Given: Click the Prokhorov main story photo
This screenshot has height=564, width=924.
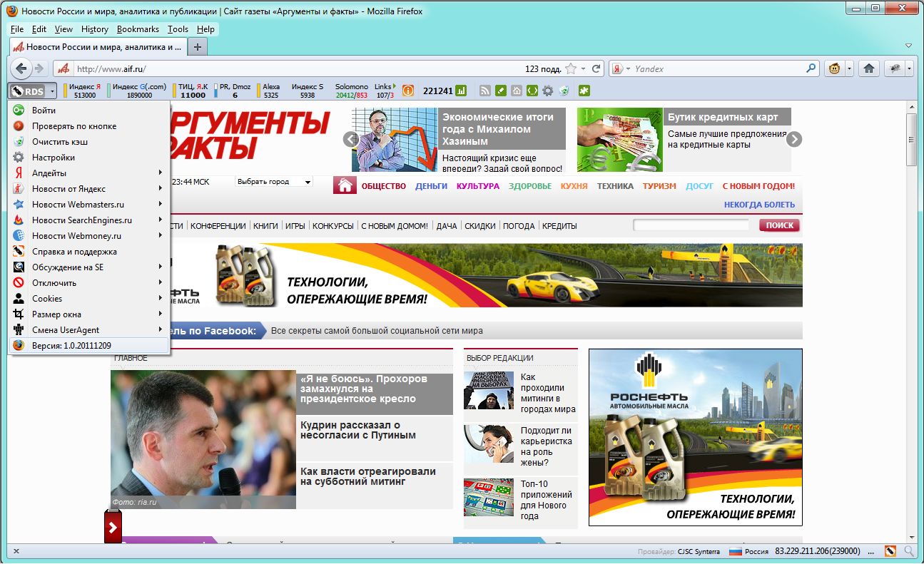Looking at the screenshot, I should pyautogui.click(x=203, y=439).
